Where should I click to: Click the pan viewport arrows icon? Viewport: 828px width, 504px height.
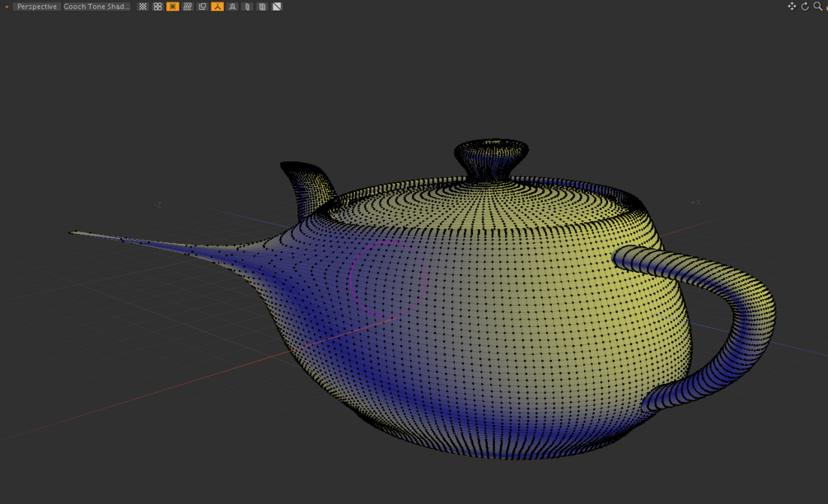(792, 7)
